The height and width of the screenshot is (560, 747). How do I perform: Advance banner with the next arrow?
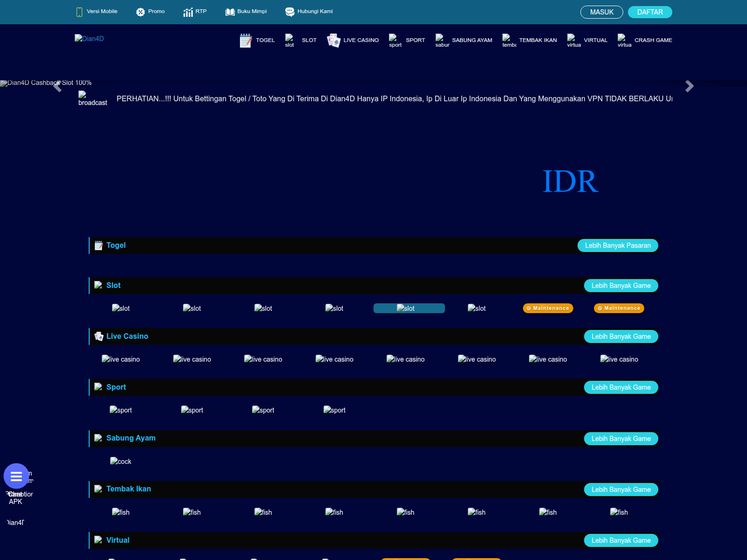(x=690, y=86)
